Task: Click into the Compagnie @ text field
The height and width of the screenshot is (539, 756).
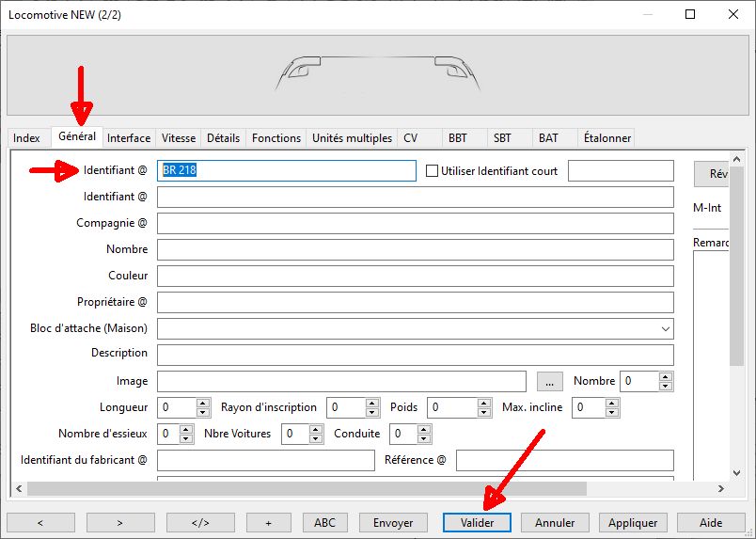Action: pos(415,224)
